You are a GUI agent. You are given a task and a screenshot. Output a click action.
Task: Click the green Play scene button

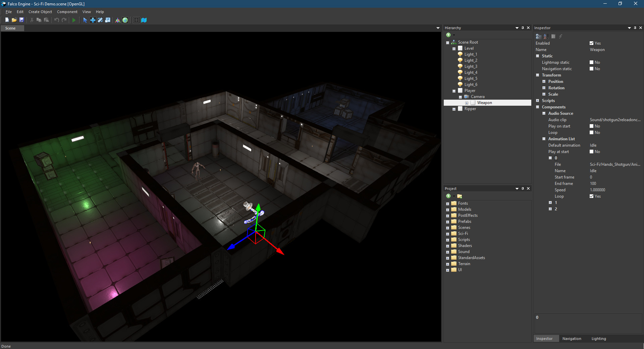pyautogui.click(x=74, y=20)
